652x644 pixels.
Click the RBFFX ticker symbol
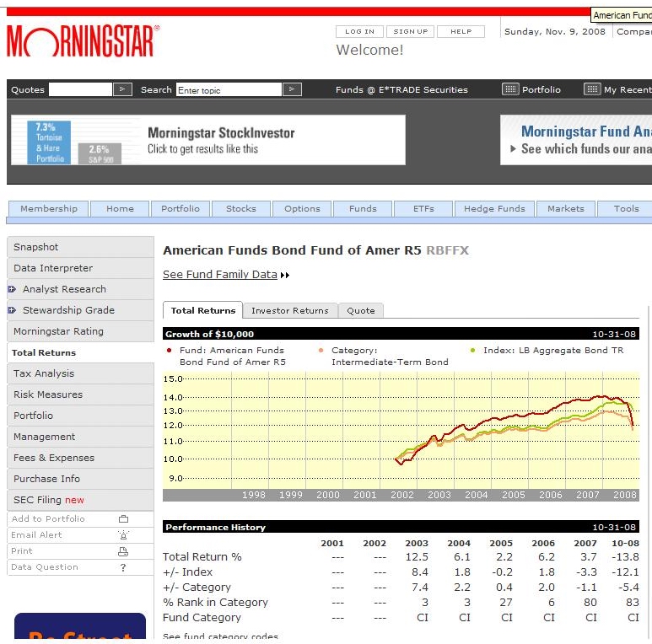447,250
